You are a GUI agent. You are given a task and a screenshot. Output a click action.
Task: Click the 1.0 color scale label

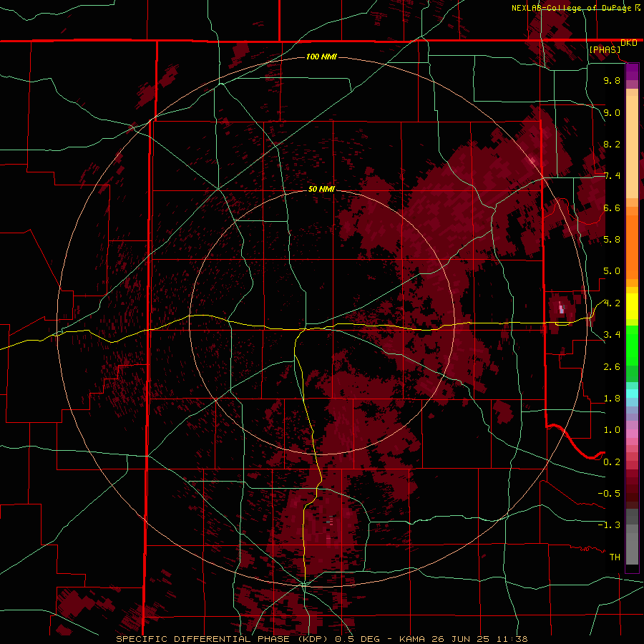point(612,430)
